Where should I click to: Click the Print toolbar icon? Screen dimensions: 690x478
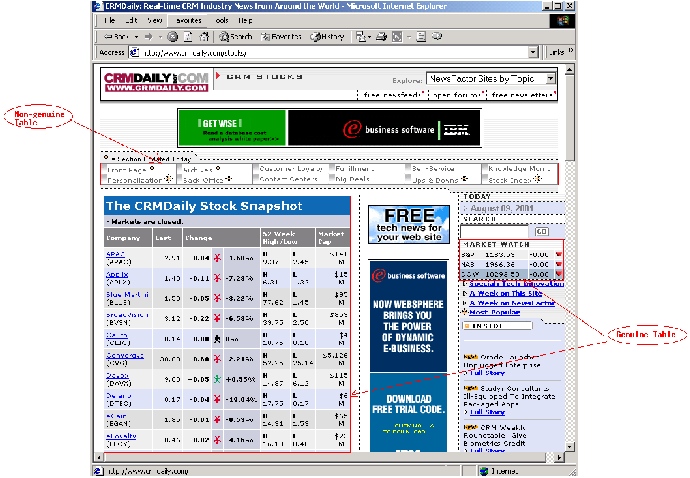click(382, 37)
